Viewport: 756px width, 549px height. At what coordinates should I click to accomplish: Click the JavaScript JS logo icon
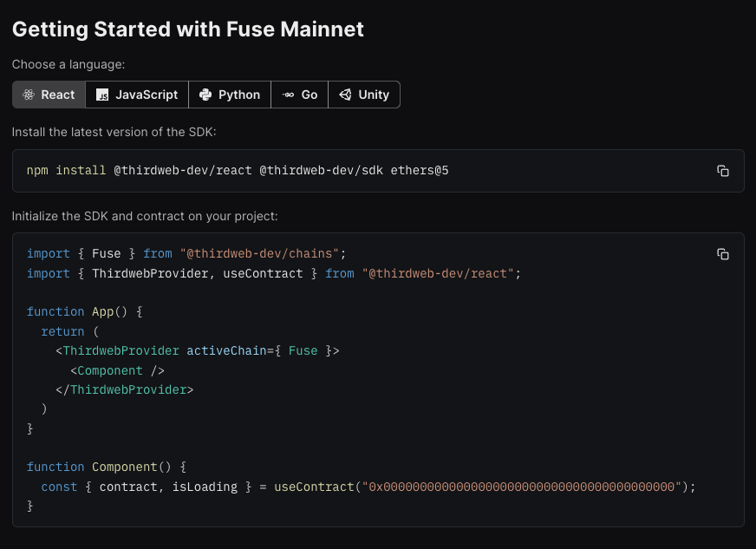point(102,95)
